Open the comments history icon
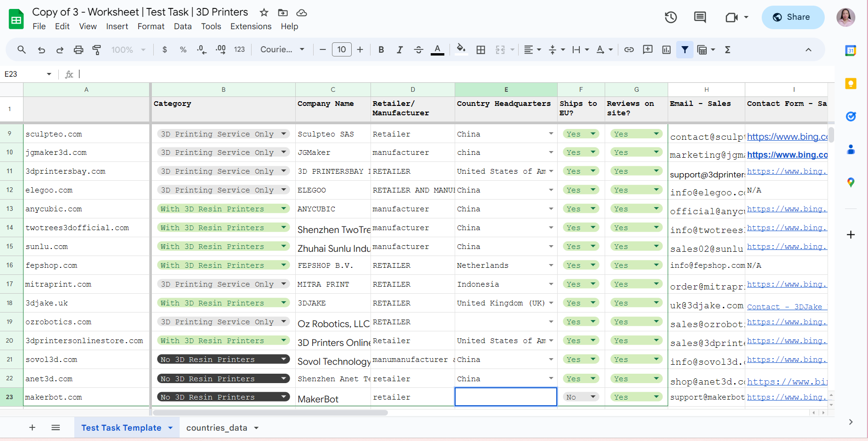 700,17
